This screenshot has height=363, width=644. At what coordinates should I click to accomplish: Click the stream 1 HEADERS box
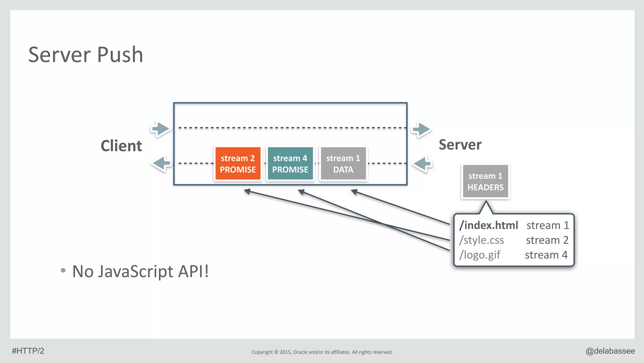coord(485,181)
